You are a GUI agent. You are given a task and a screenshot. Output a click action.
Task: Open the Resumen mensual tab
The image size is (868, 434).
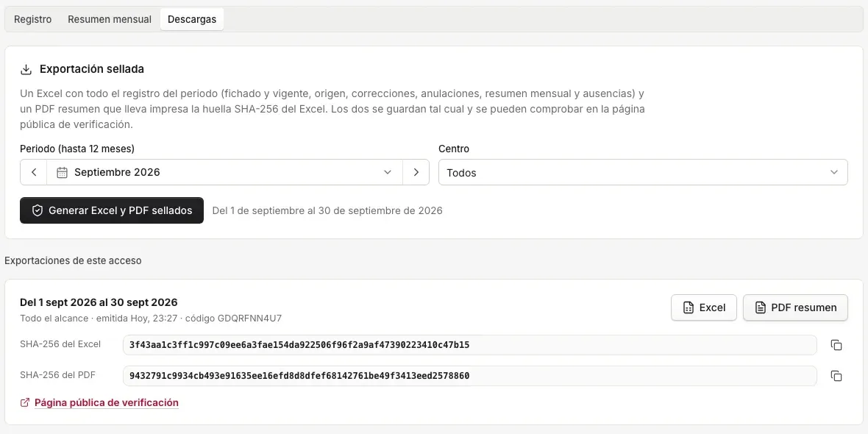click(110, 19)
